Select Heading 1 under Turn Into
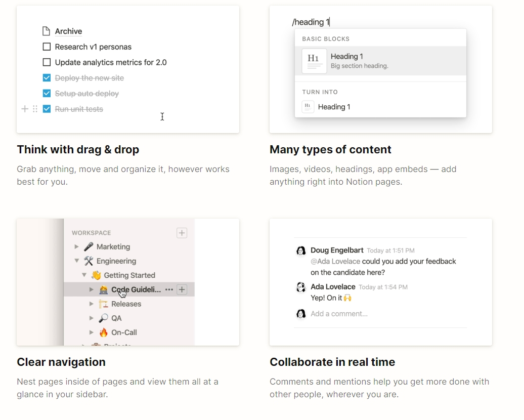This screenshot has height=420, width=524. [x=335, y=107]
